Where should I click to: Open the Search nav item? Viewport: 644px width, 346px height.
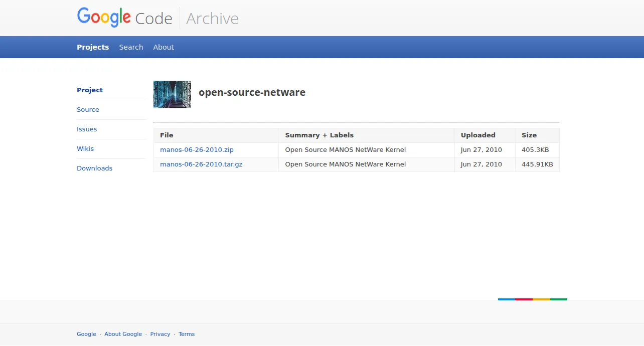tap(131, 47)
